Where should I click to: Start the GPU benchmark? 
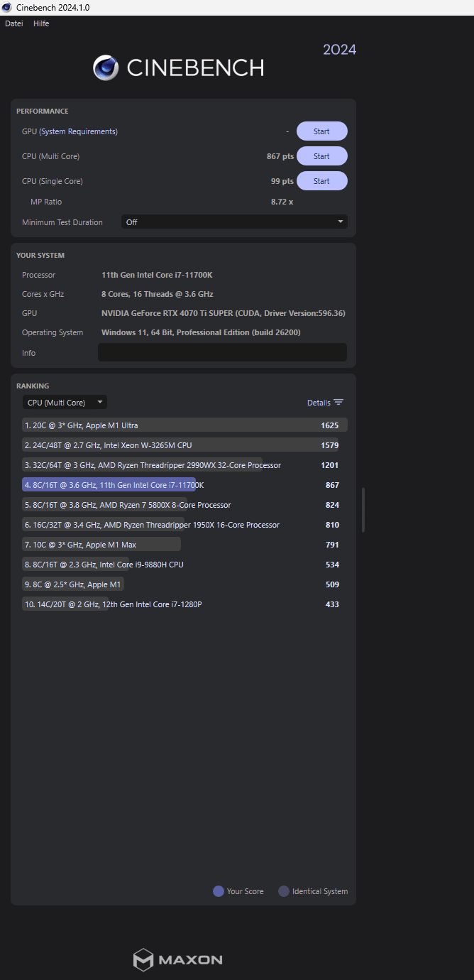321,131
